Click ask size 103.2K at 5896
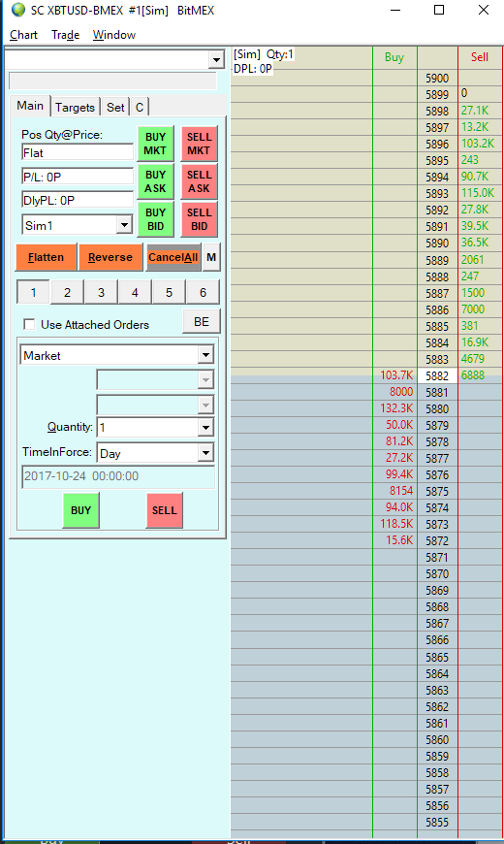Viewport: 504px width, 844px height. point(478,144)
